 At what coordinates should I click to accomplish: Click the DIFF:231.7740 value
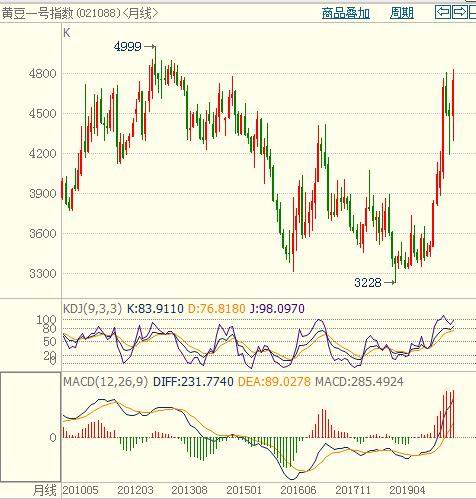(193, 382)
